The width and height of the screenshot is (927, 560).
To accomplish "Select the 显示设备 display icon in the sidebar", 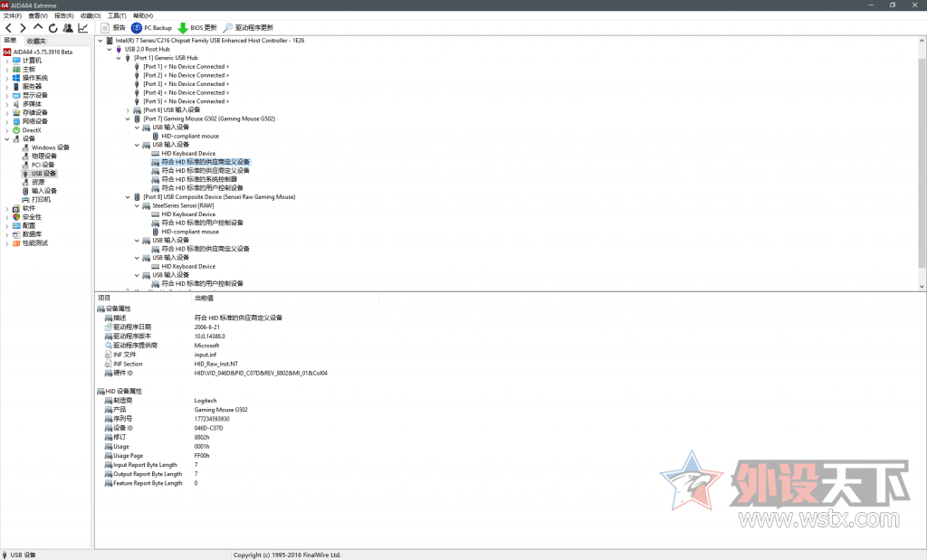I will point(16,95).
